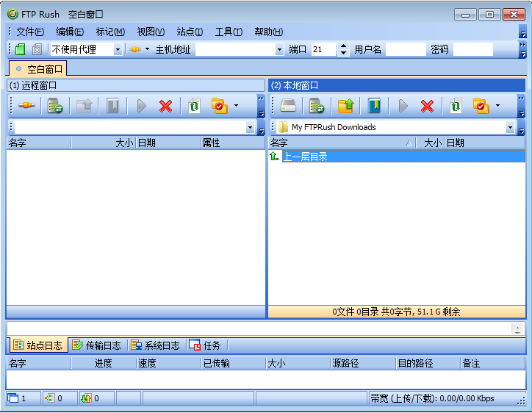532x413 pixels.
Task: Click the green new connection icon in the top toolbar
Action: point(21,49)
